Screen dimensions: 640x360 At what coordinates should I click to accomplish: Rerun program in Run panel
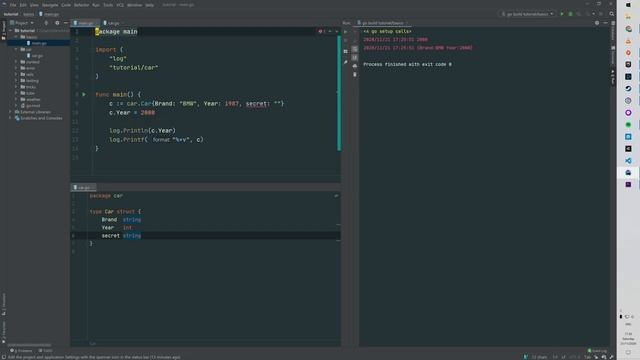tap(346, 31)
